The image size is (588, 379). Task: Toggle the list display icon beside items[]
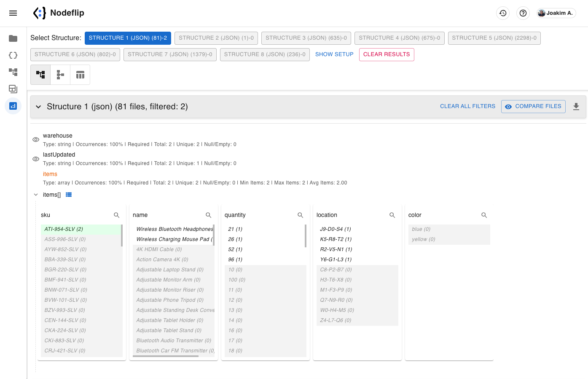pos(69,195)
